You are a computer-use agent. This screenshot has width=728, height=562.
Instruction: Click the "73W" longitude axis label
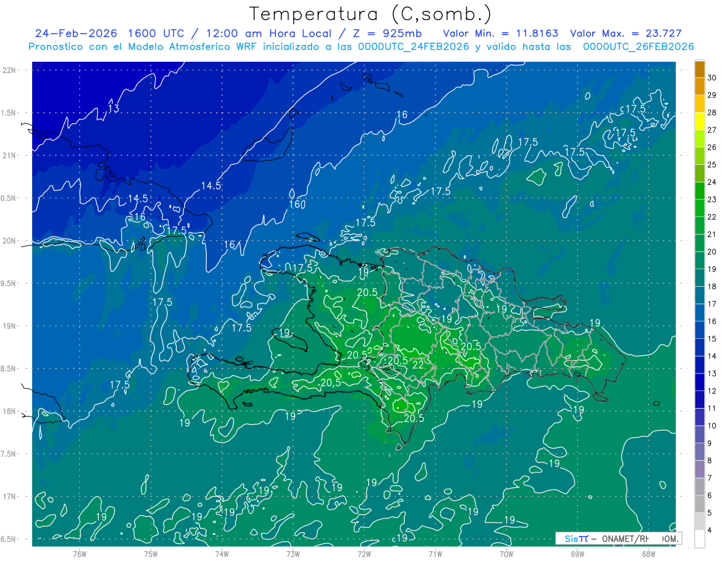click(293, 554)
